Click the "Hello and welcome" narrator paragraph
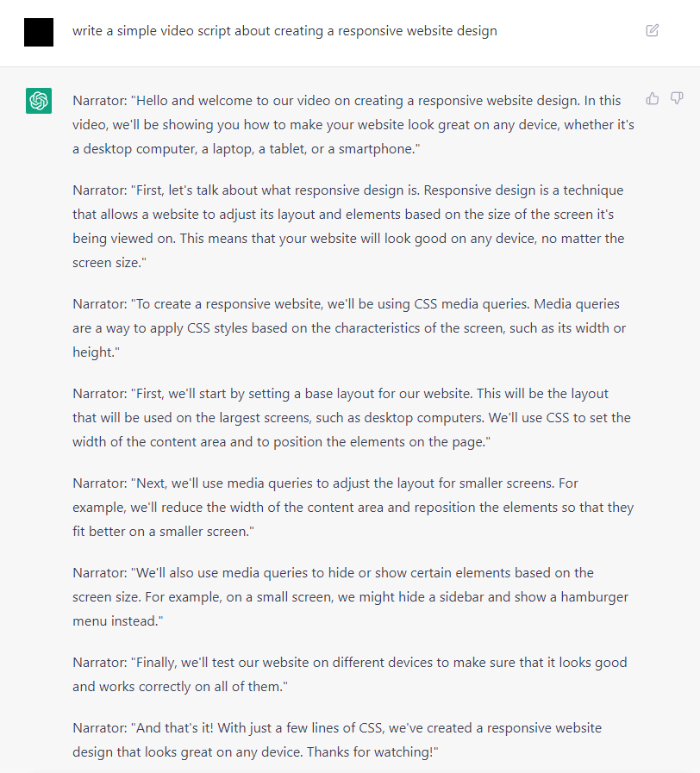The width and height of the screenshot is (700, 773). click(x=353, y=124)
